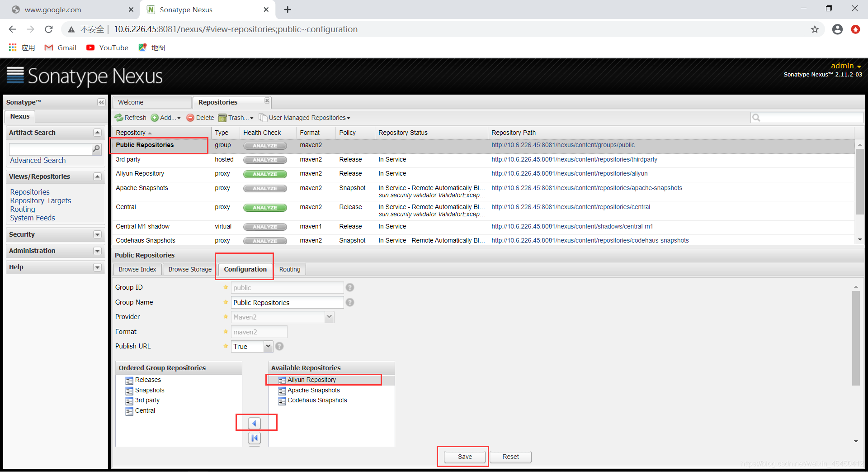Image resolution: width=868 pixels, height=472 pixels.
Task: Expand the Administration panel
Action: click(97, 251)
